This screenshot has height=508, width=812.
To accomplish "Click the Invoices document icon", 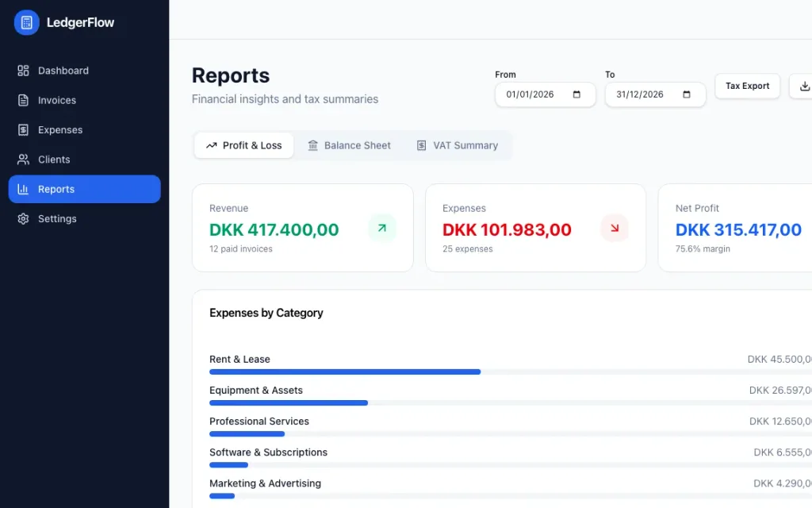I will (23, 100).
